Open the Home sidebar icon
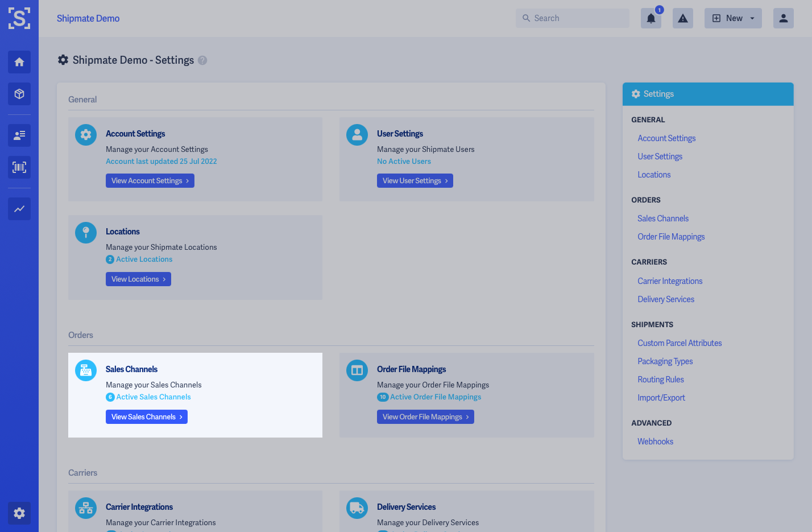The height and width of the screenshot is (532, 812). coord(19,62)
